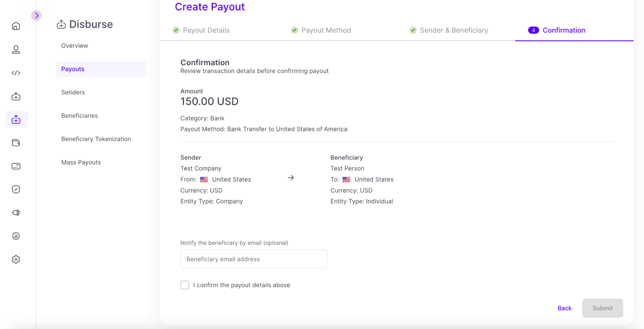Screen dimensions: 644x329
Task: Click the collect (download arrow) sidebar icon
Action: pyautogui.click(x=16, y=96)
